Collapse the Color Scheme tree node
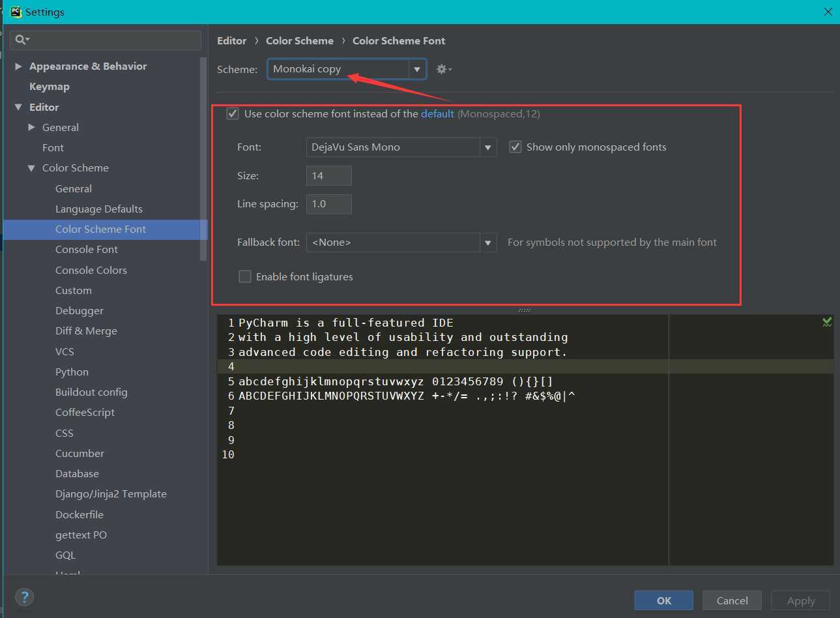 click(31, 168)
